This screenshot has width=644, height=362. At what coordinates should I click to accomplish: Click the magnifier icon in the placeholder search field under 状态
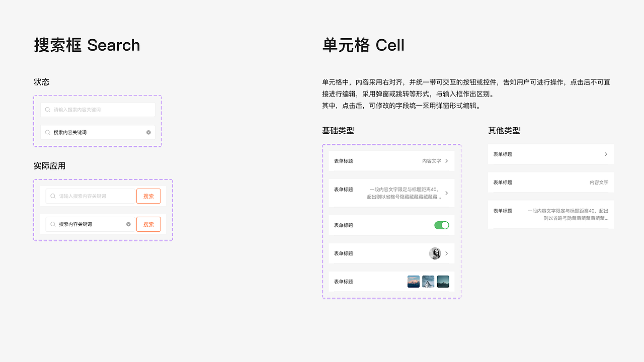48,110
